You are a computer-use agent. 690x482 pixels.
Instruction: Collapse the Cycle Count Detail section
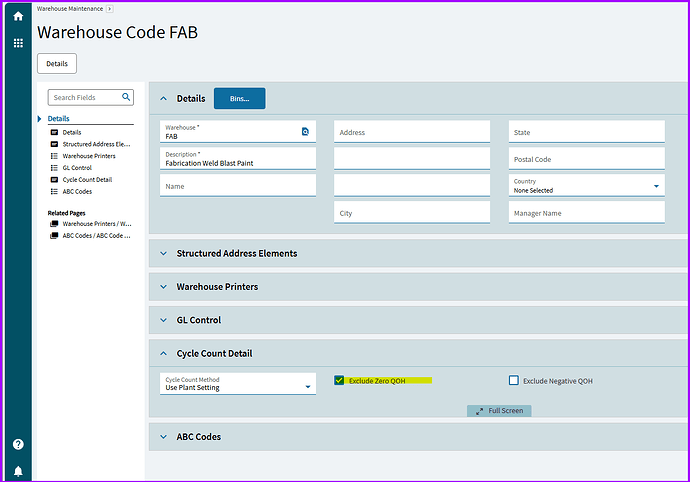coord(163,353)
